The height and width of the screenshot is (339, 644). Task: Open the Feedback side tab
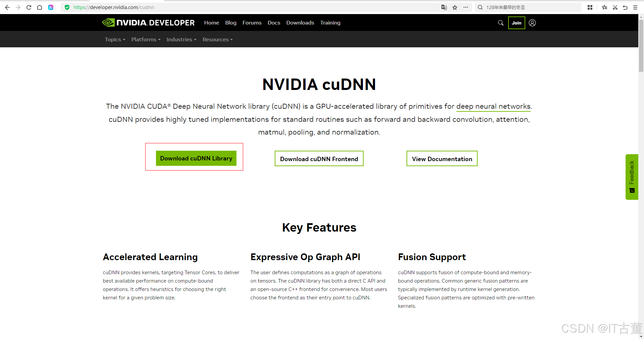(632, 177)
